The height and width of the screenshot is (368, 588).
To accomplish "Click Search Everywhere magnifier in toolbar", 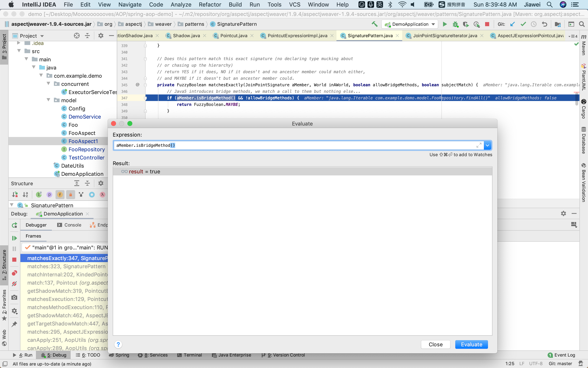I will click(582, 24).
